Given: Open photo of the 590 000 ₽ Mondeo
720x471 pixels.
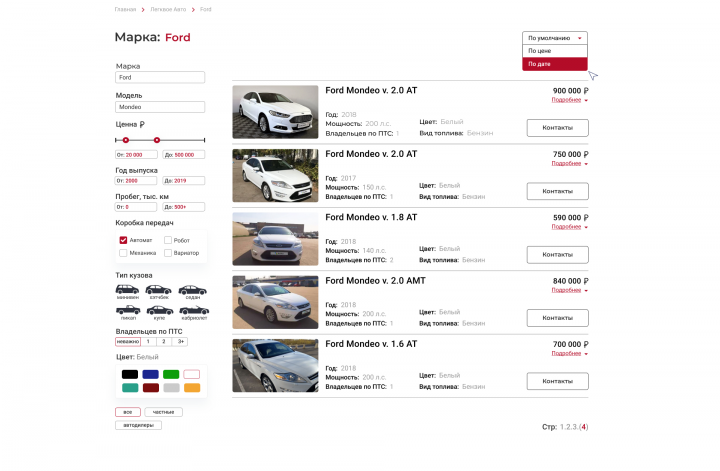Looking at the screenshot, I should click(x=275, y=239).
